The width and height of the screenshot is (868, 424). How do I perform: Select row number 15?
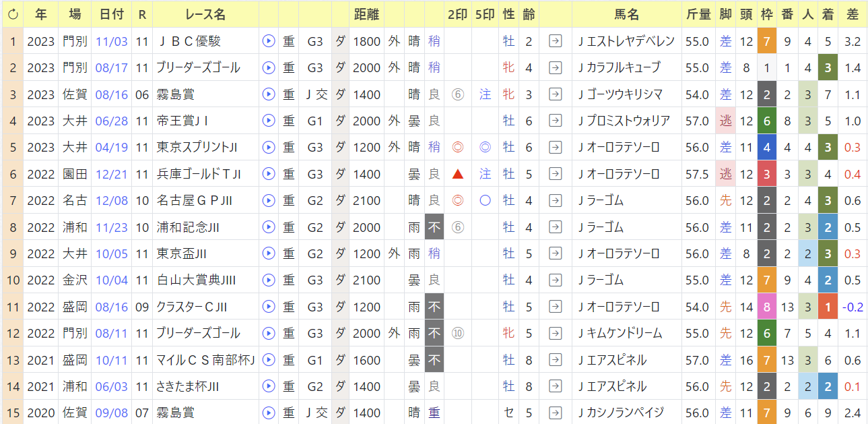pos(12,413)
